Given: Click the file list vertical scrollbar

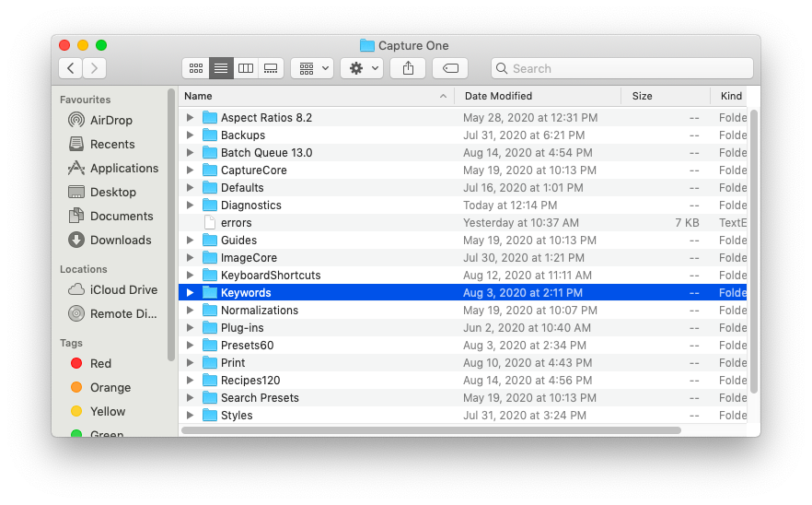Looking at the screenshot, I should tap(754, 252).
